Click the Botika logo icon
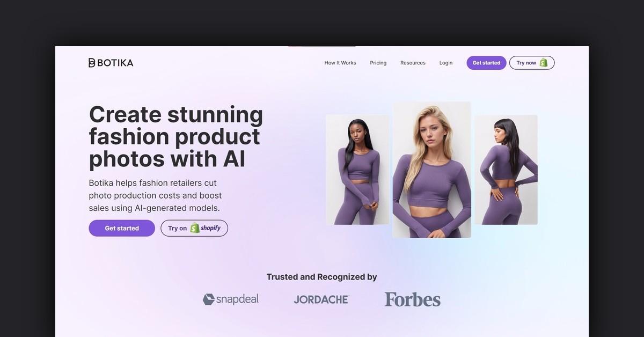 (x=92, y=63)
